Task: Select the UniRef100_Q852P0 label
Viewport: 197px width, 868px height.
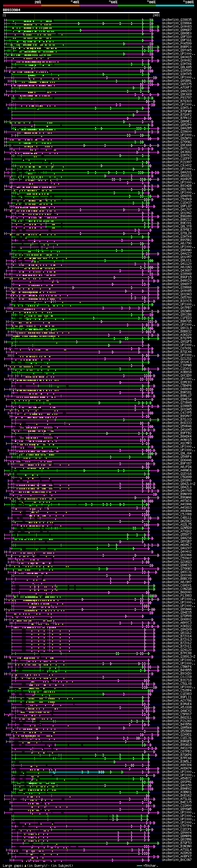Action: pyautogui.click(x=177, y=125)
